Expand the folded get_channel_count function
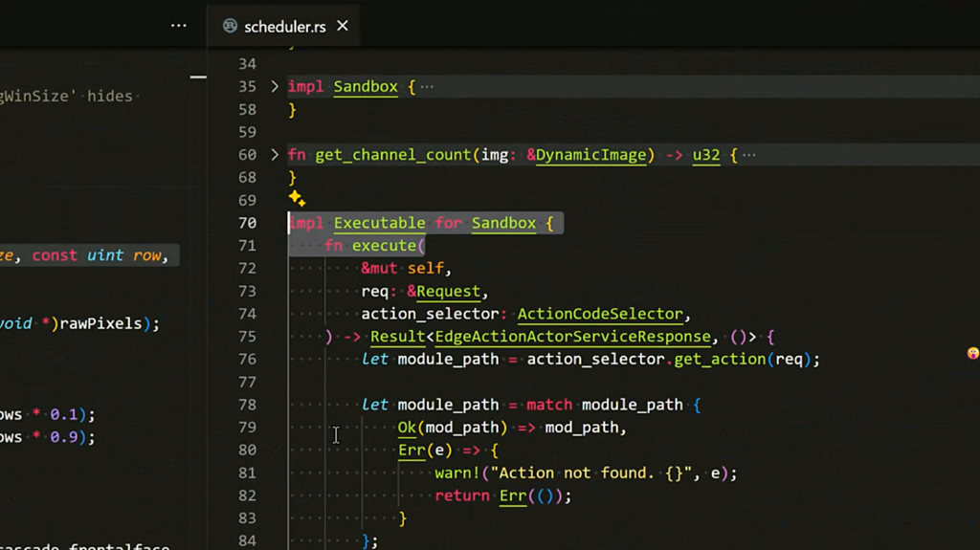Viewport: 980px width, 550px height. (275, 154)
